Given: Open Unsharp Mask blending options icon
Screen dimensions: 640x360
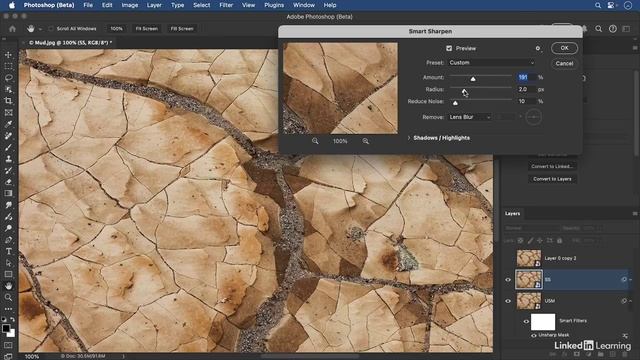Looking at the screenshot, I should 625,335.
